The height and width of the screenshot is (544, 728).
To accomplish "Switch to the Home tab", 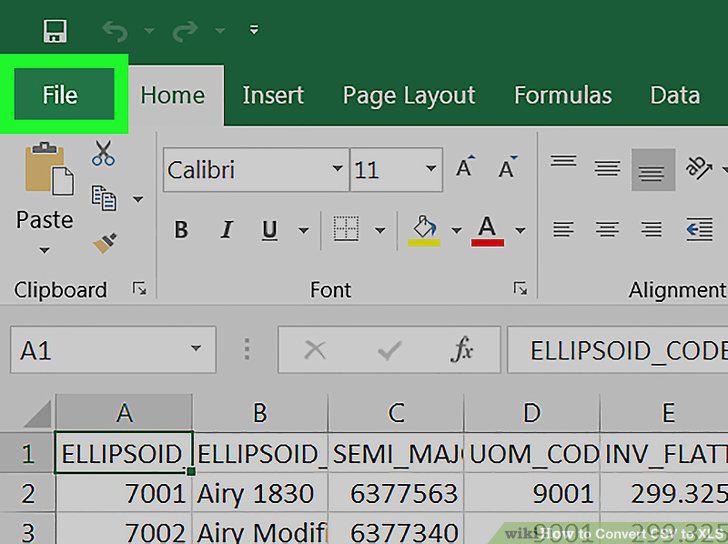I will pyautogui.click(x=173, y=96).
